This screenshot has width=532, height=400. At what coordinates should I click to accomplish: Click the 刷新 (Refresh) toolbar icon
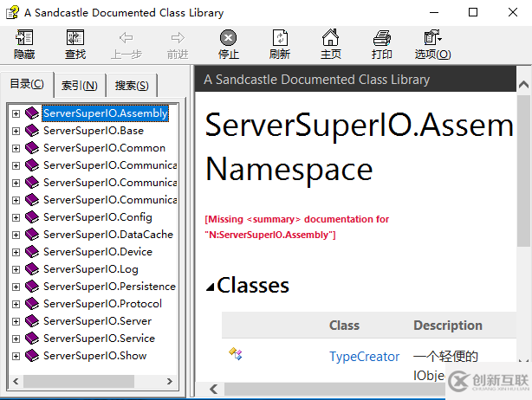coord(280,37)
